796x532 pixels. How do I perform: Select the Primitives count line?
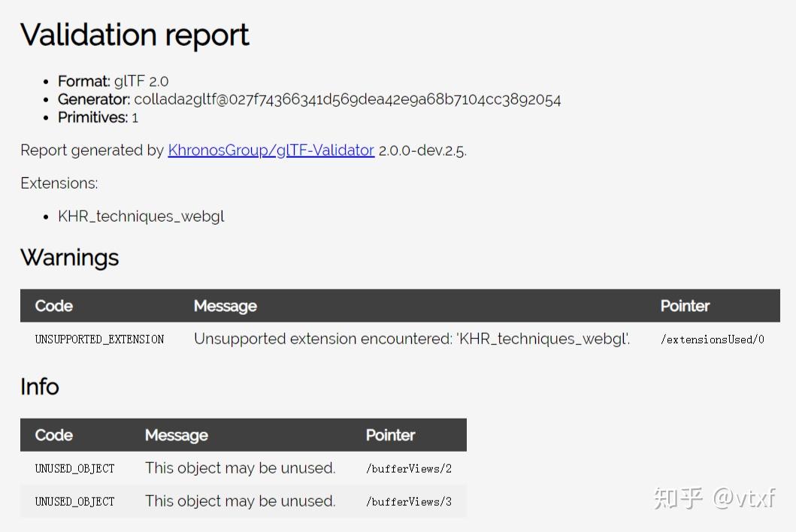click(x=98, y=117)
